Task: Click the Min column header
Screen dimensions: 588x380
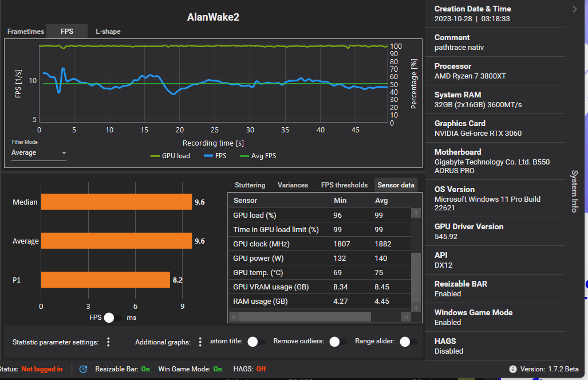Action: [x=340, y=201]
